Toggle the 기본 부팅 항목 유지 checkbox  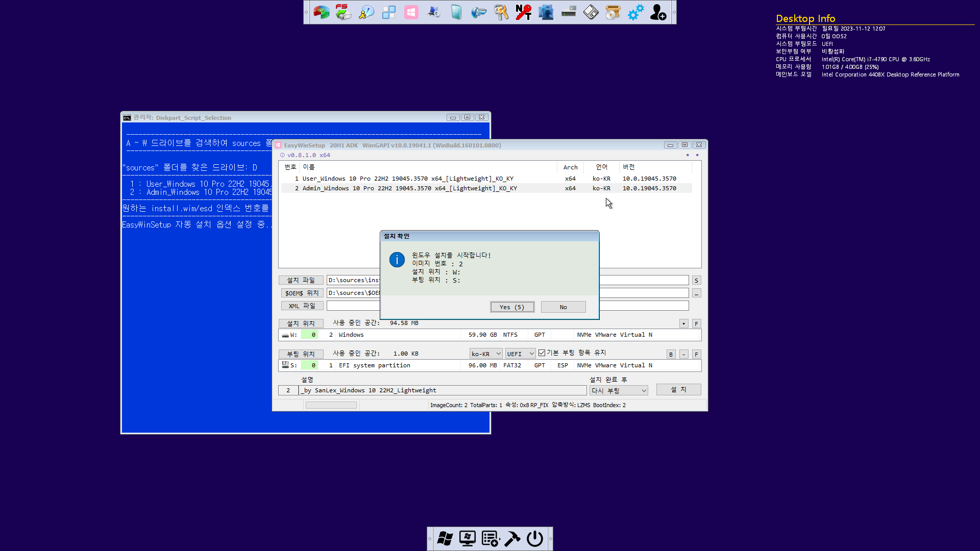click(542, 353)
